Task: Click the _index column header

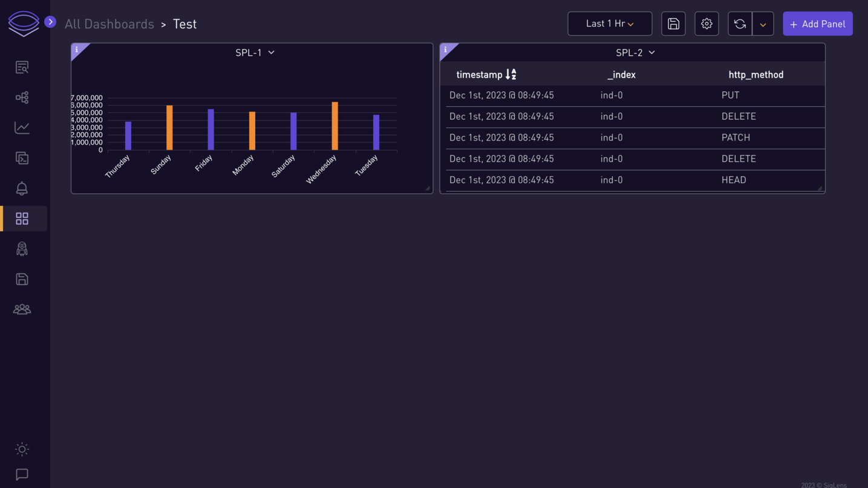Action: (621, 74)
